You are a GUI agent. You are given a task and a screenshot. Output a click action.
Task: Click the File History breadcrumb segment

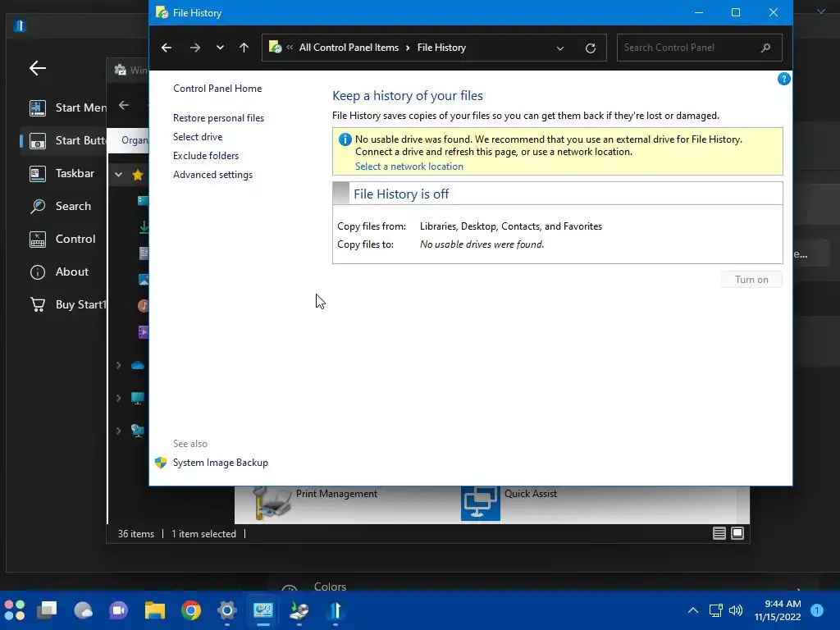(441, 48)
